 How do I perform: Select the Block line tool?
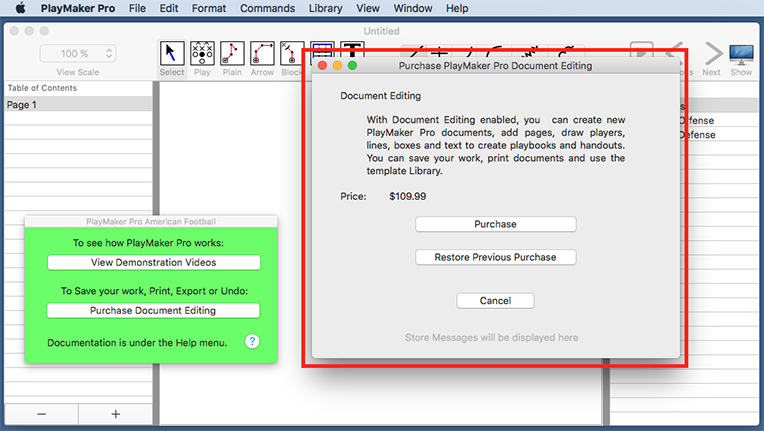tap(291, 54)
